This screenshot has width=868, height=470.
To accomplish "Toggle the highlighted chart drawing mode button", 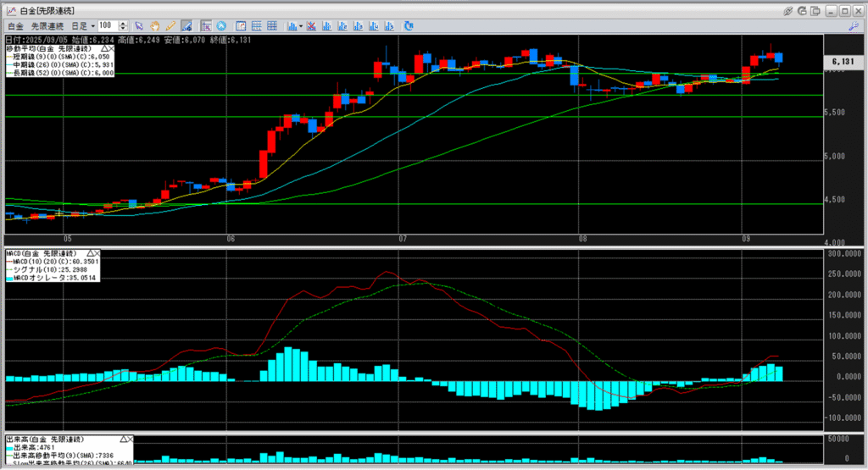I will [x=186, y=26].
